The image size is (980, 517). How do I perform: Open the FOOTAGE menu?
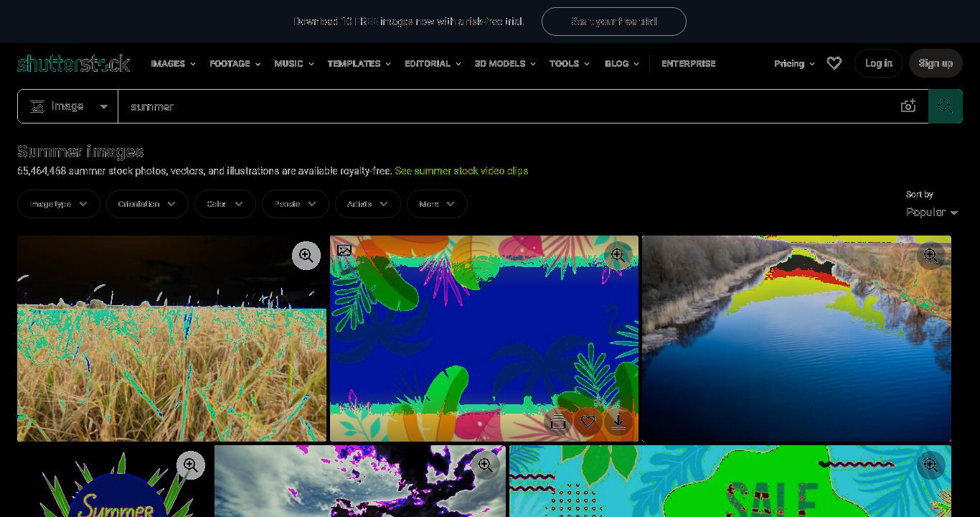tap(235, 63)
